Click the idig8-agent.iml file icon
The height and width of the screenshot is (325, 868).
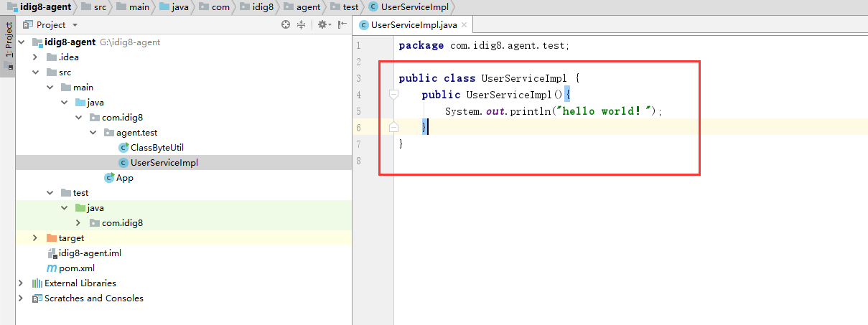(52, 253)
